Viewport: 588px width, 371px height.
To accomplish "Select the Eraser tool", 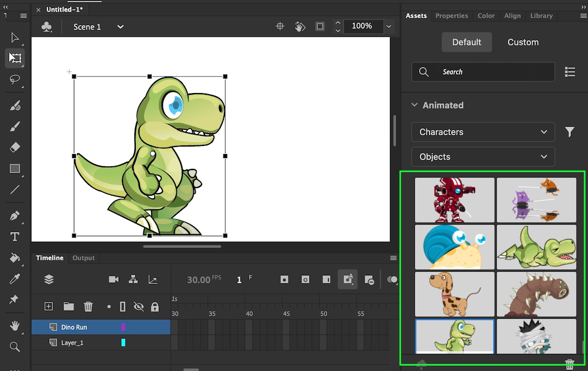I will [x=15, y=148].
